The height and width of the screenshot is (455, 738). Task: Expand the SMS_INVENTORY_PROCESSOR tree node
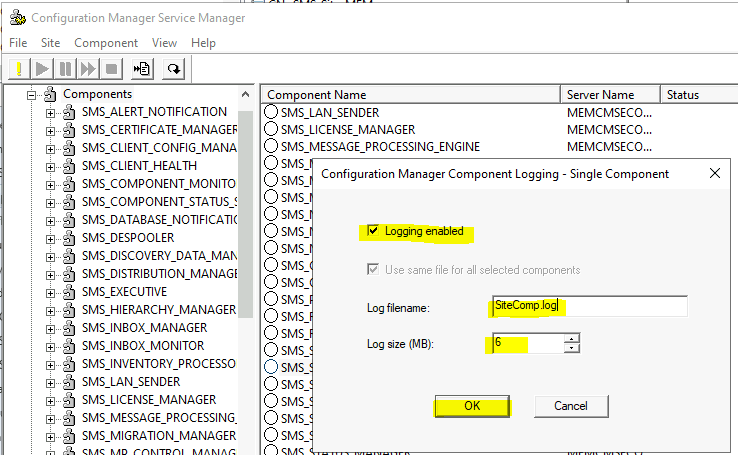coord(50,365)
